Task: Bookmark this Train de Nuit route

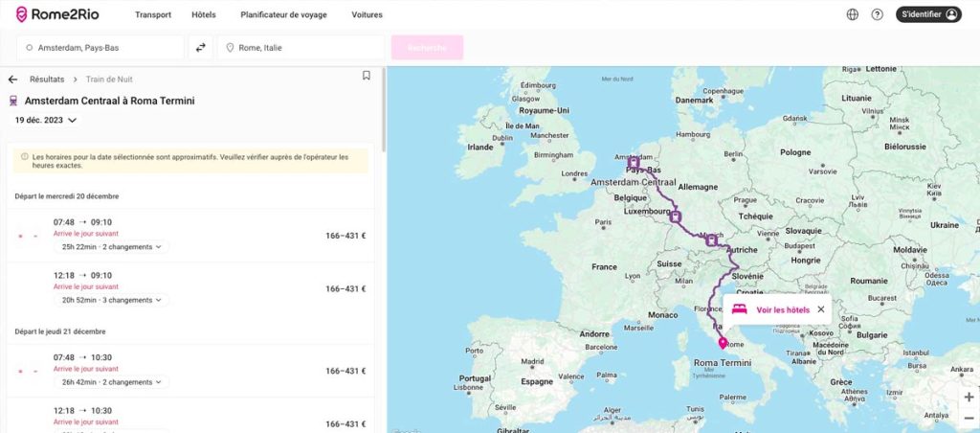Action: (x=367, y=76)
